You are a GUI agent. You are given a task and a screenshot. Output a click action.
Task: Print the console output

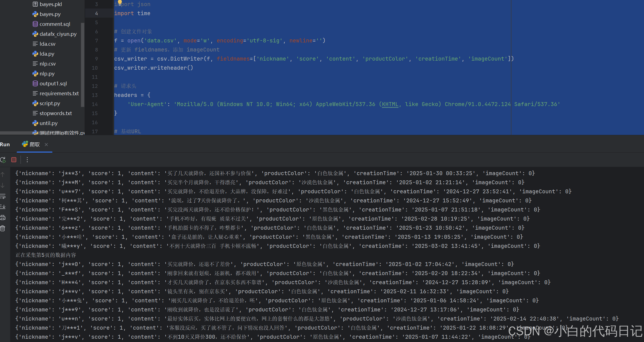click(3, 218)
